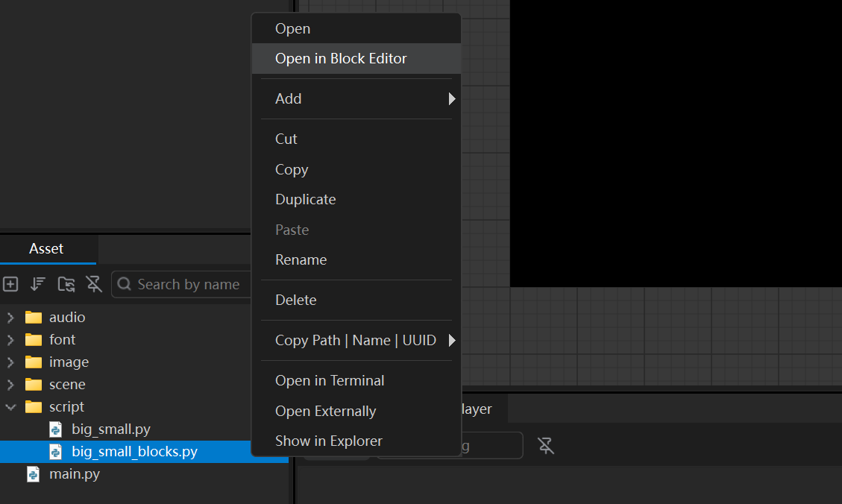Click the Copy Path submenu arrow

click(452, 340)
